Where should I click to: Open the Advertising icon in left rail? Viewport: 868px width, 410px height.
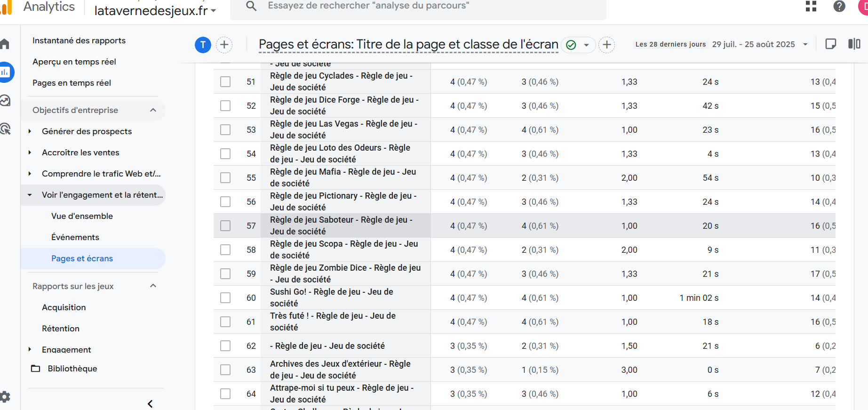5,129
